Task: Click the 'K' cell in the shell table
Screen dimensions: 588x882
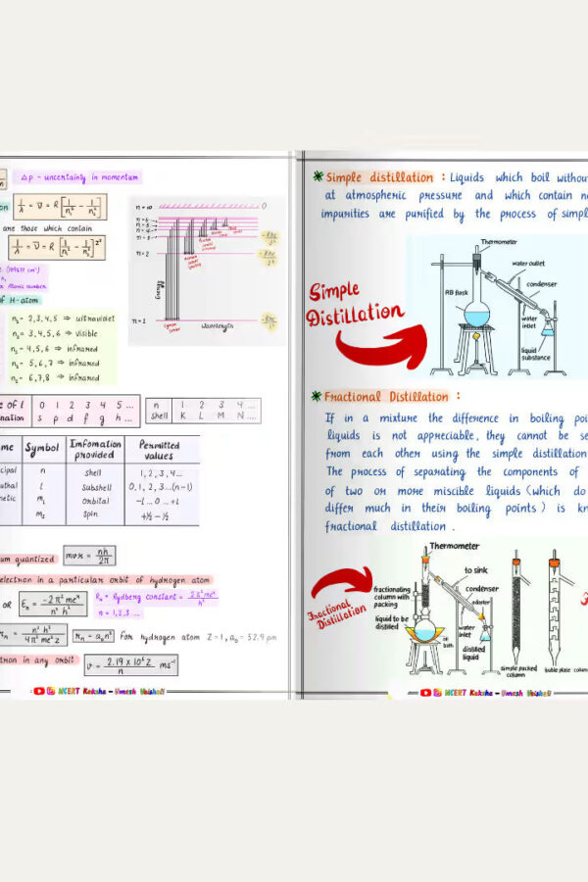Action: pos(183,416)
